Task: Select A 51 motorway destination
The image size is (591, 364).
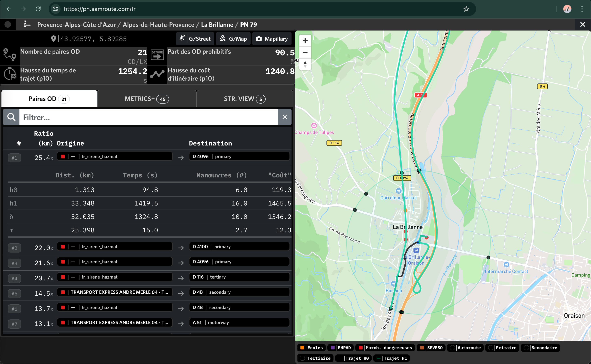Action: (239, 322)
